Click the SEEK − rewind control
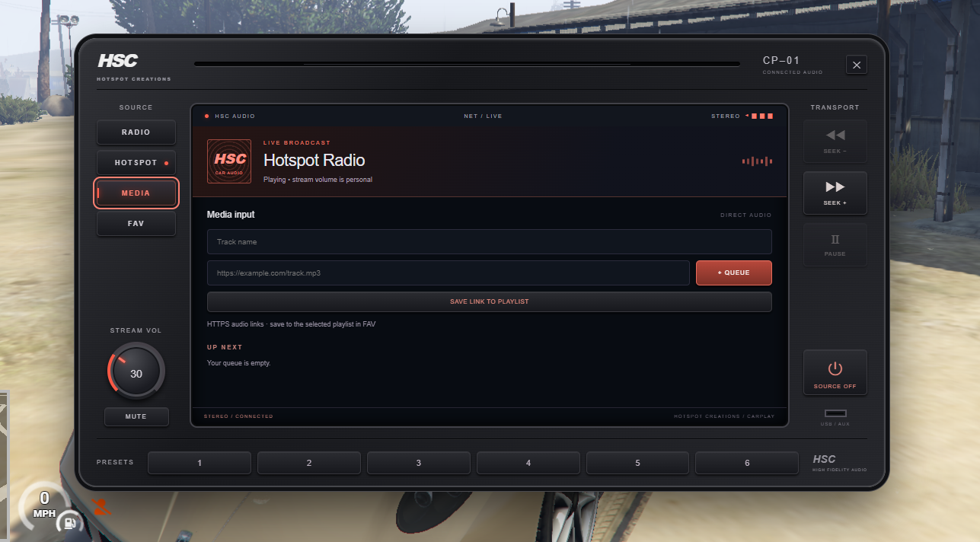This screenshot has height=542, width=980. pyautogui.click(x=835, y=141)
